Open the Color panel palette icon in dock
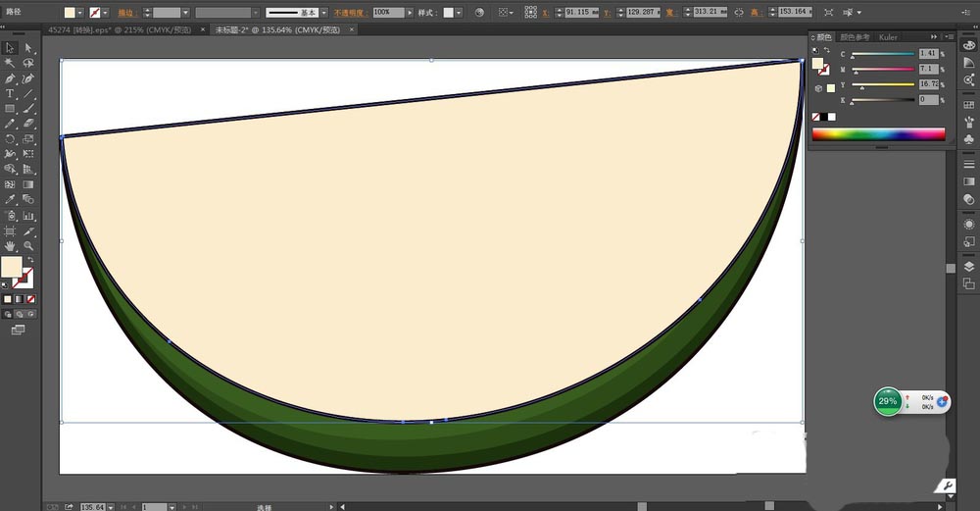This screenshot has height=511, width=980. 969,45
